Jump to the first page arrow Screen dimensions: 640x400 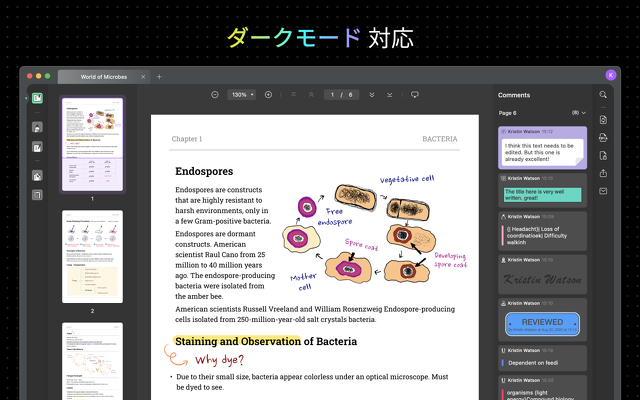[x=293, y=95]
